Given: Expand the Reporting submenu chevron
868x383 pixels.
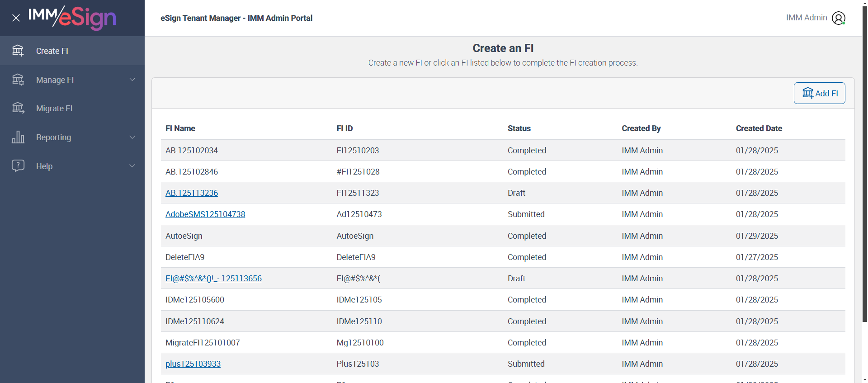Looking at the screenshot, I should pyautogui.click(x=132, y=137).
